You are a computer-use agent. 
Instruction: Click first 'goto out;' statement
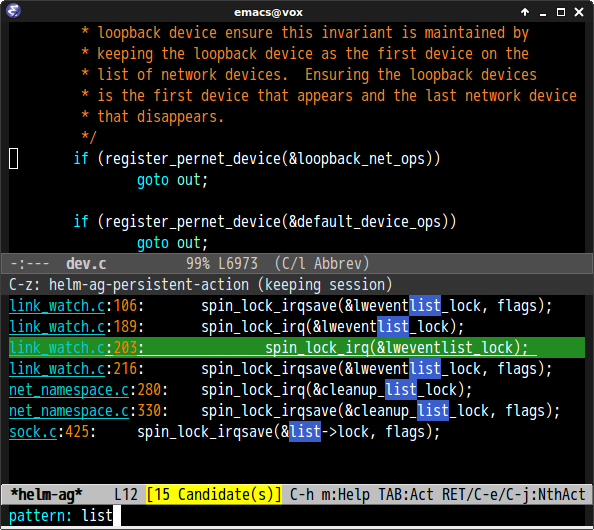pos(172,180)
